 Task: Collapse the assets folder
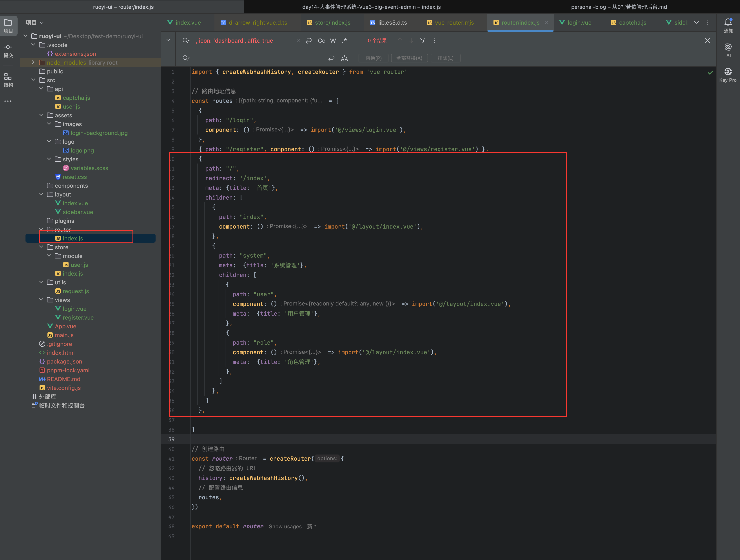(x=41, y=115)
